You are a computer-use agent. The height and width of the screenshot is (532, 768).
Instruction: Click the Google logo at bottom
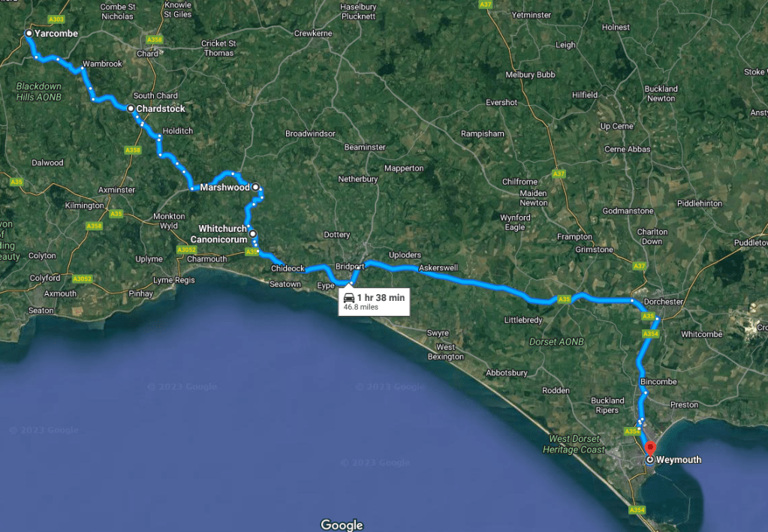[342, 525]
